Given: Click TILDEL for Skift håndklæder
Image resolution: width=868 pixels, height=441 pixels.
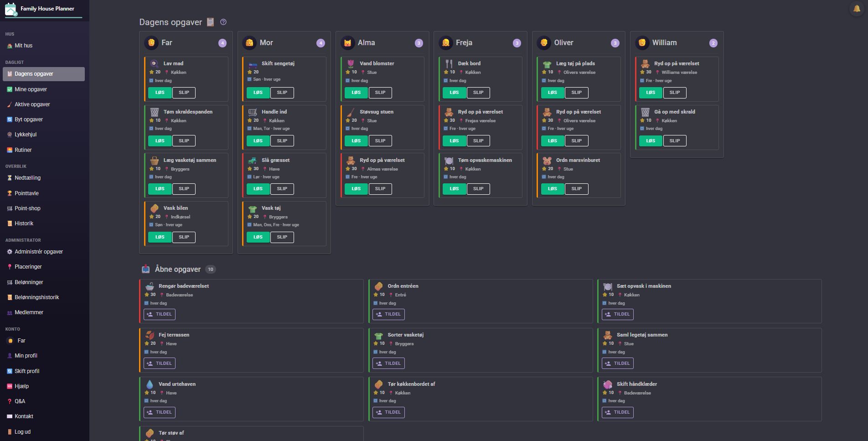Looking at the screenshot, I should (x=618, y=412).
